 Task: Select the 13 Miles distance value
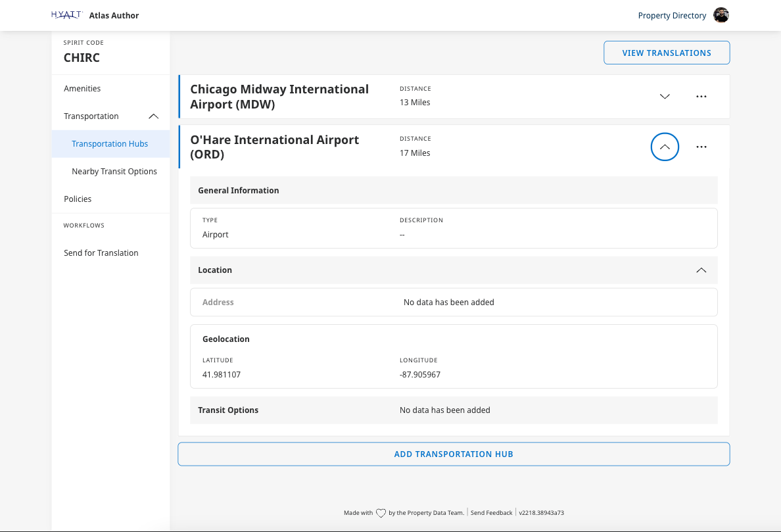pyautogui.click(x=414, y=102)
